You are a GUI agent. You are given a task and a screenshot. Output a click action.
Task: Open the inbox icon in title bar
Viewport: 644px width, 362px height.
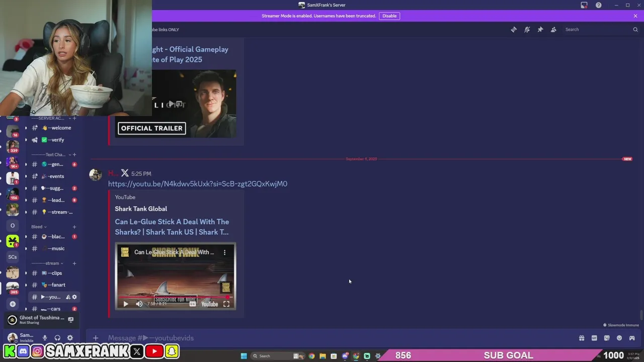584,5
